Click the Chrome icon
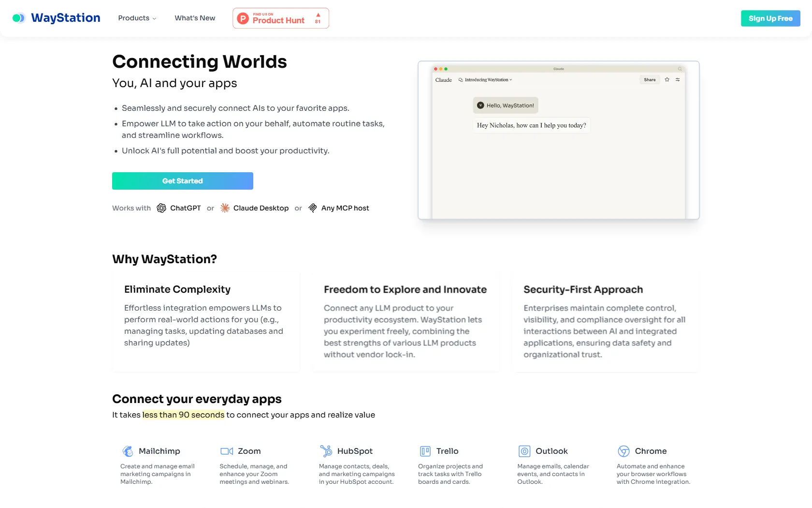The height and width of the screenshot is (508, 812). pos(623,451)
